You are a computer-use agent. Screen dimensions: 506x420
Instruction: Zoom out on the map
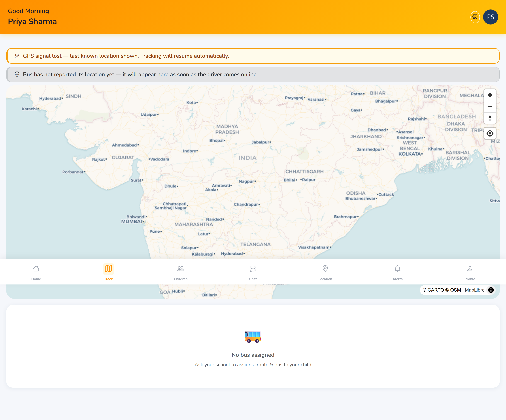(490, 107)
